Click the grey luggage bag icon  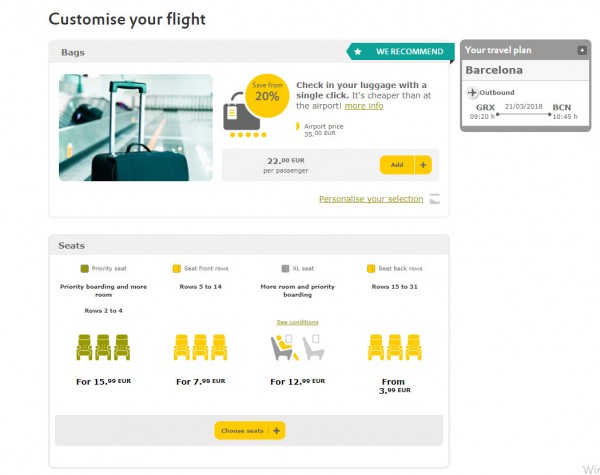[x=241, y=112]
